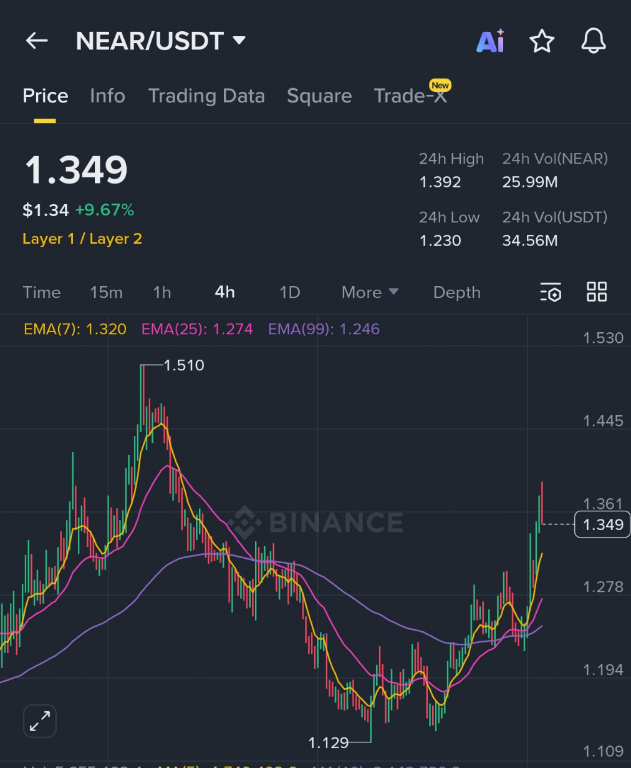
Task: Tap the +9.67% change value
Action: 104,210
